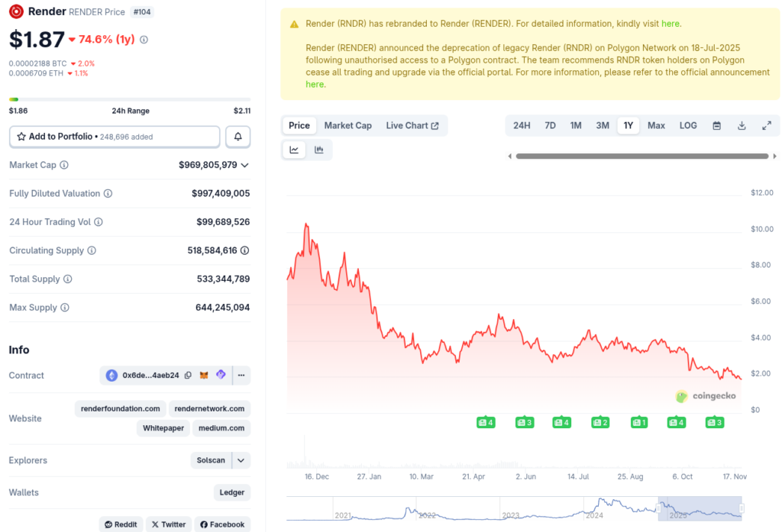Click Add to Portfolio button

(x=115, y=137)
